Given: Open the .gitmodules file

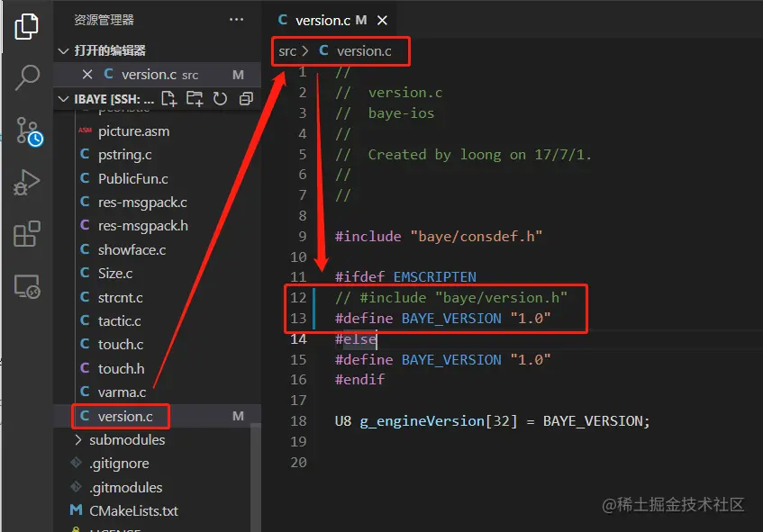Looking at the screenshot, I should point(125,487).
